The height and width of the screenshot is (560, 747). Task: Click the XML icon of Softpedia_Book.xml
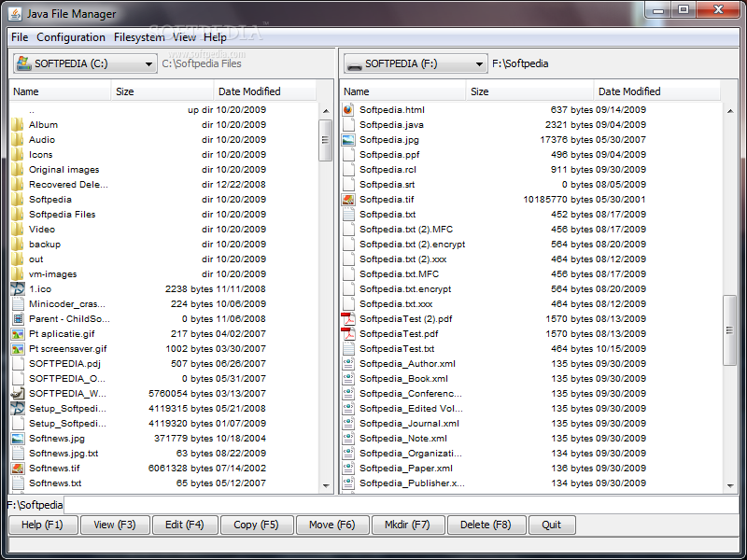[x=348, y=379]
